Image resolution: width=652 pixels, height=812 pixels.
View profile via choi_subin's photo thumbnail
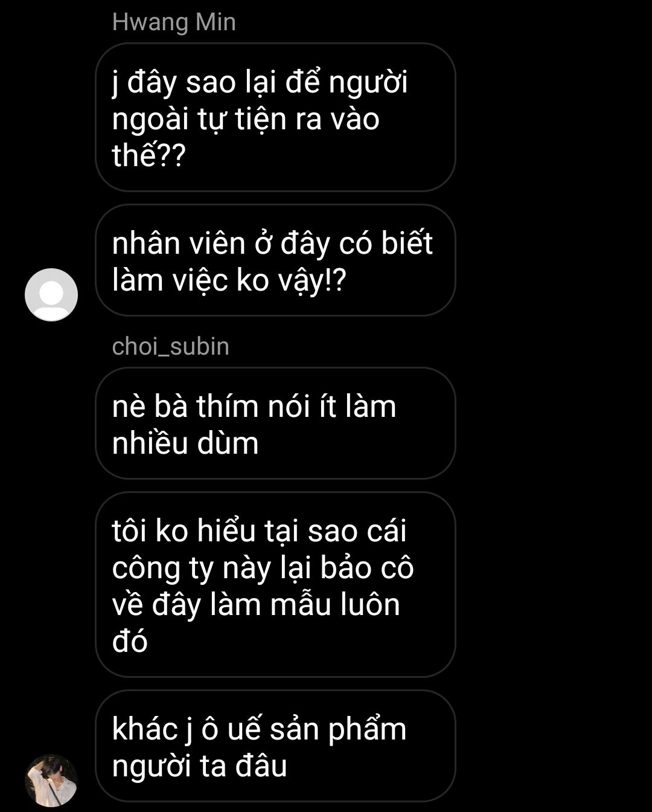tap(51, 781)
